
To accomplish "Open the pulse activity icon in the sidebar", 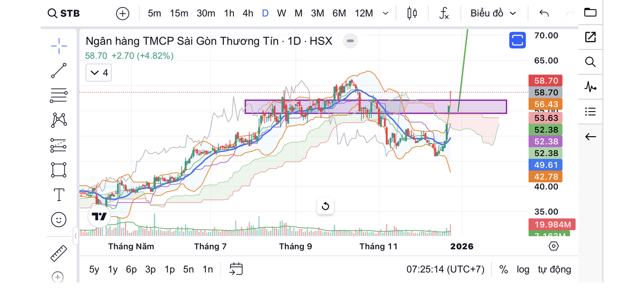I will [x=590, y=86].
